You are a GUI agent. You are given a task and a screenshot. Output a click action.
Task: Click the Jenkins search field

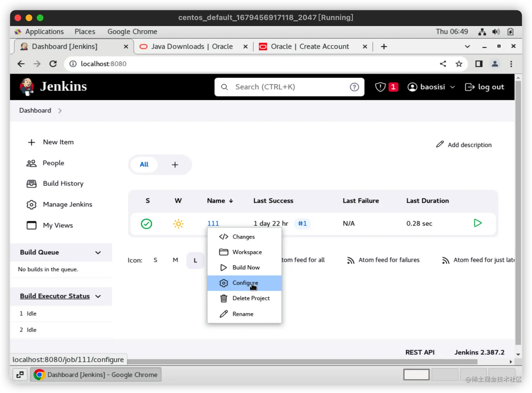pyautogui.click(x=289, y=87)
